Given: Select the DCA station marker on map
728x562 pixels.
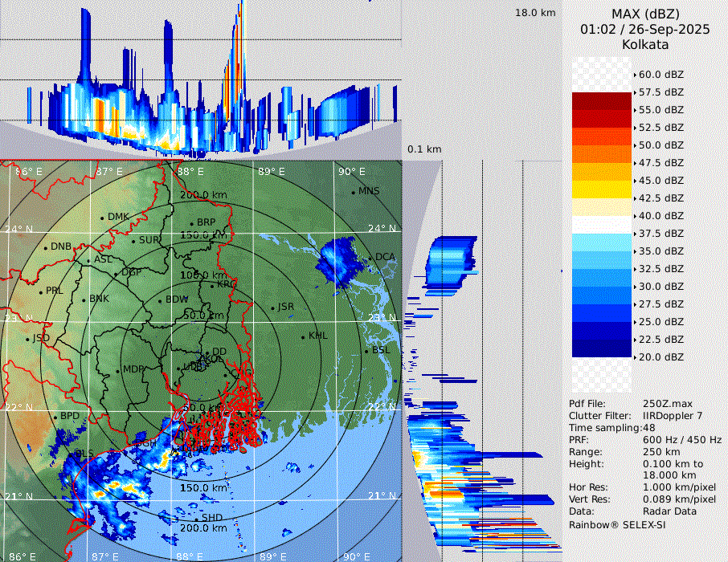Looking at the screenshot, I should [x=370, y=258].
